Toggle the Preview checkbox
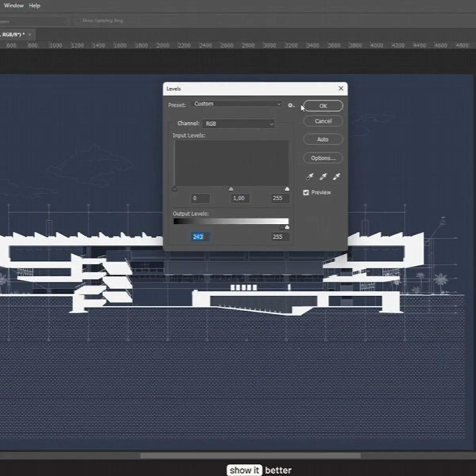This screenshot has width=476, height=476. [306, 192]
